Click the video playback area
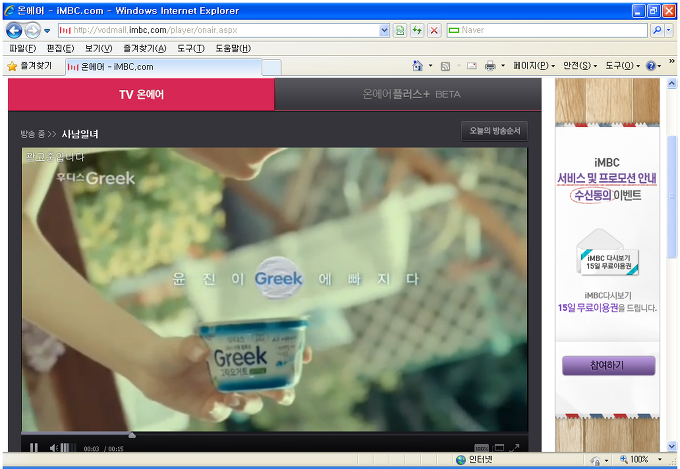The width and height of the screenshot is (680, 469). pyautogui.click(x=275, y=289)
